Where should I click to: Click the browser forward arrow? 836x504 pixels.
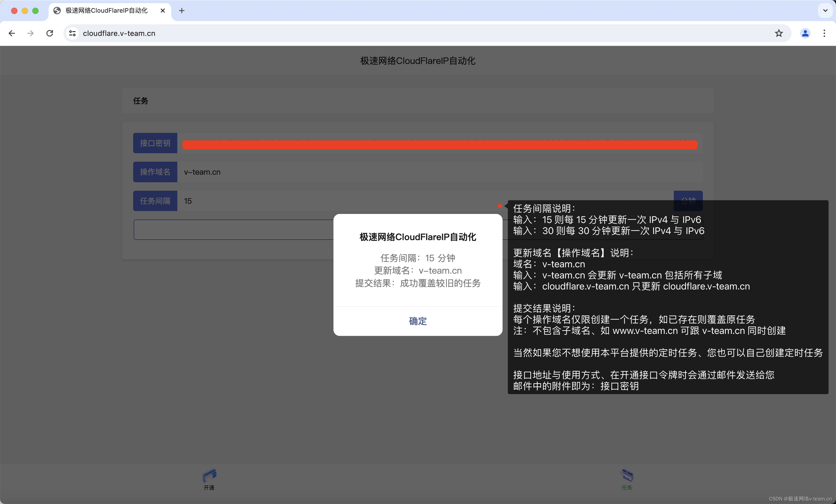click(31, 33)
